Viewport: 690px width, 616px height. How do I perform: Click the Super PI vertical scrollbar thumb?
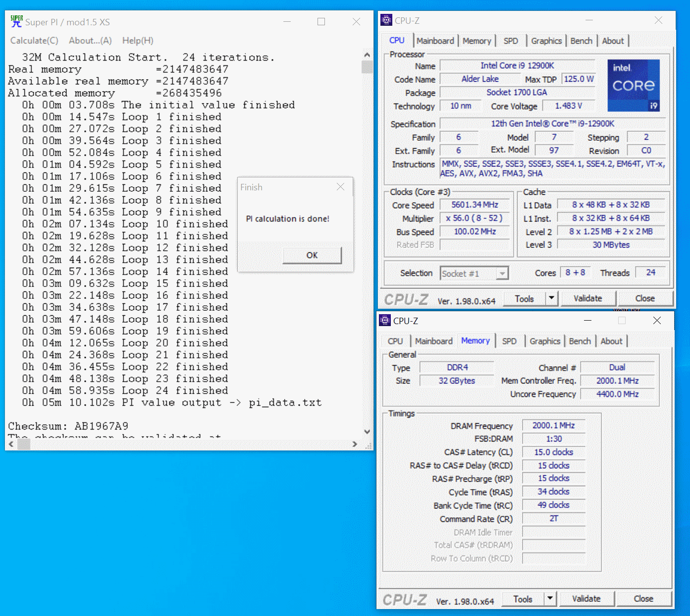(x=367, y=67)
